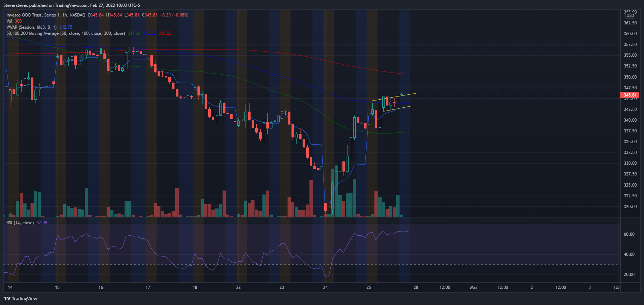Image resolution: width=644 pixels, height=305 pixels.
Task: Click the close price C345.81
Action: pos(150,15)
